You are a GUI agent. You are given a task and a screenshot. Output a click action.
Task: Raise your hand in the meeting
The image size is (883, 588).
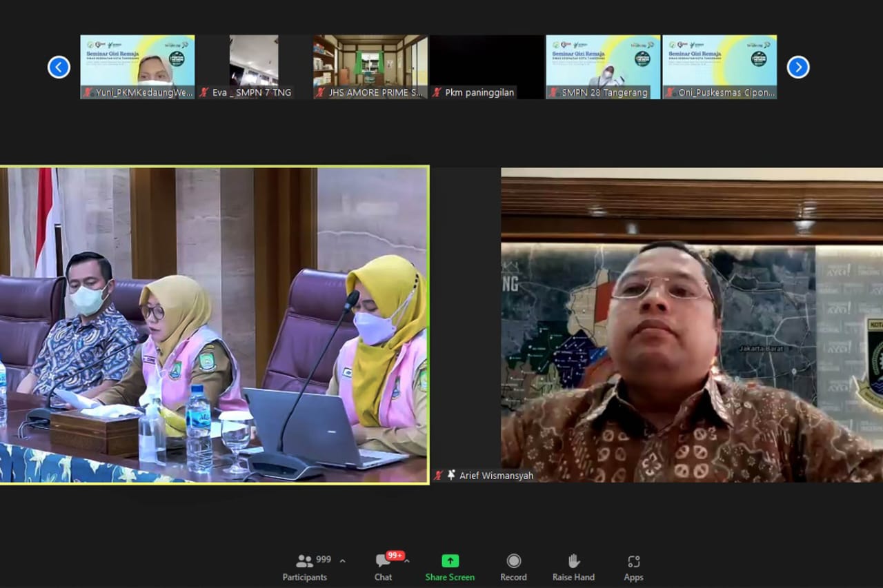[573, 567]
